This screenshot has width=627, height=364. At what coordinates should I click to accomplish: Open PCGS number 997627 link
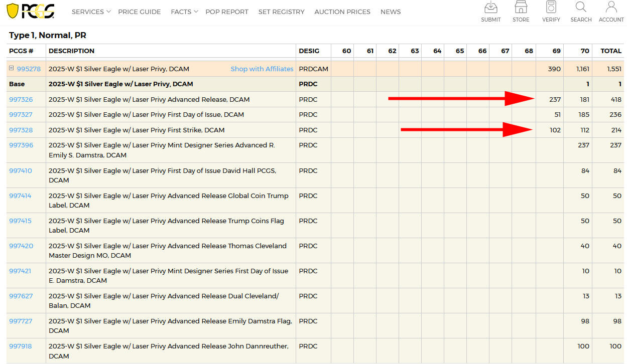click(21, 296)
